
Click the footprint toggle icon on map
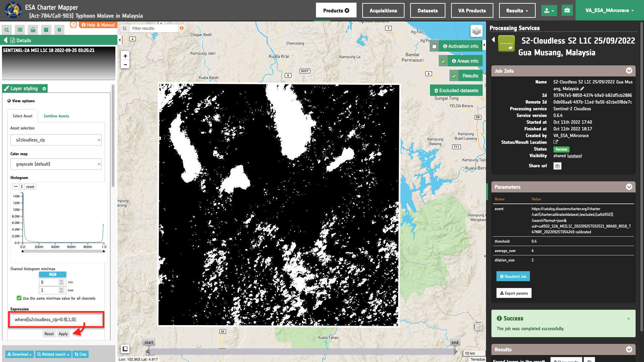point(125,349)
